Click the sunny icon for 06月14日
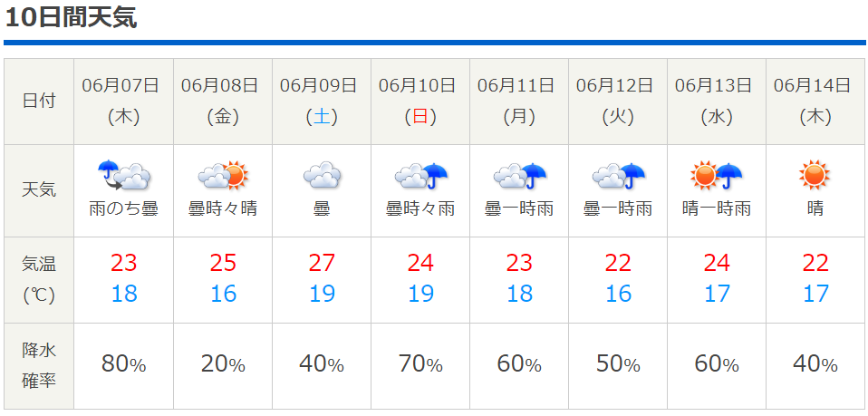The height and width of the screenshot is (416, 868). 815,176
